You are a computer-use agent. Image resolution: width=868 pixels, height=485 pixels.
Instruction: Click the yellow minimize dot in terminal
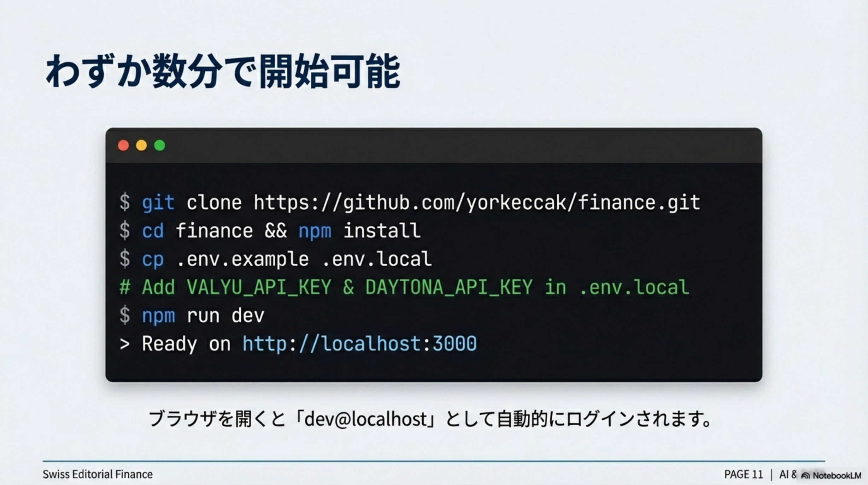coord(142,145)
